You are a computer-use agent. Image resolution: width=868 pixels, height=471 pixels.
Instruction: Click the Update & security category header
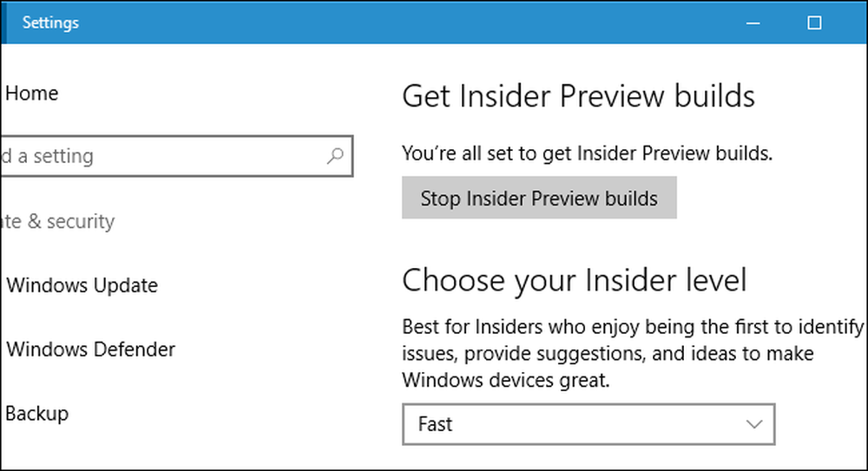coord(57,221)
